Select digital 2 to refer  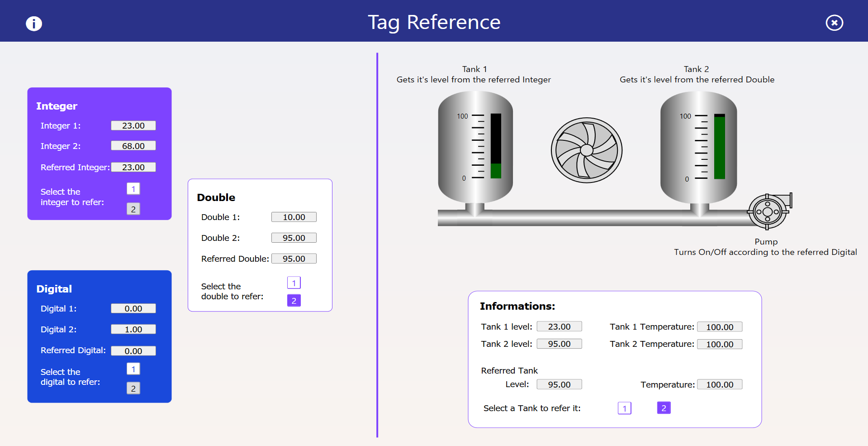133,388
